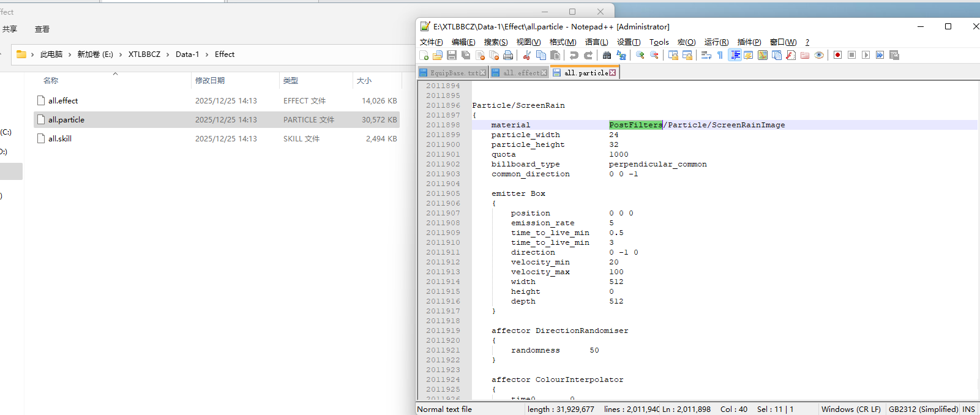980x415 pixels.
Task: Click Run macro multiple times icon
Action: pyautogui.click(x=880, y=55)
